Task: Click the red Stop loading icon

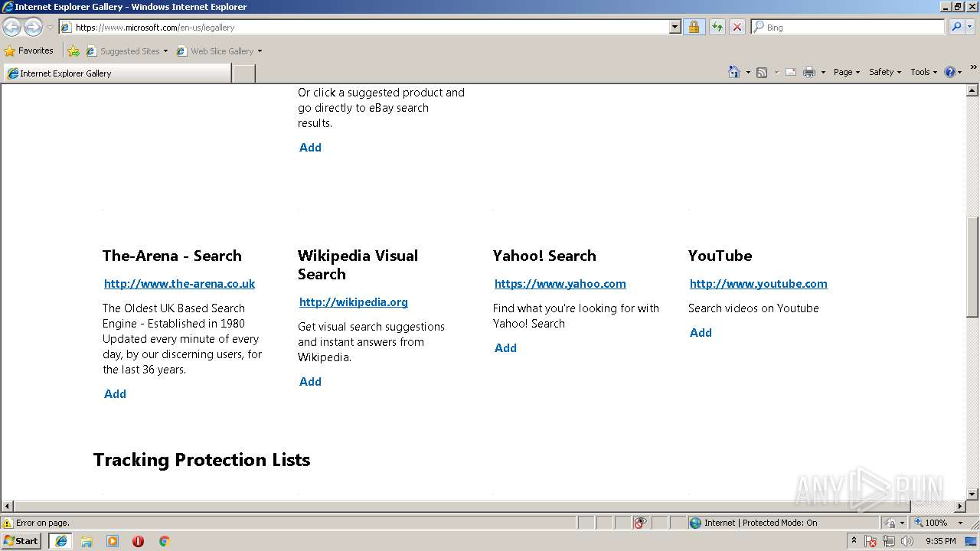Action: pyautogui.click(x=737, y=28)
